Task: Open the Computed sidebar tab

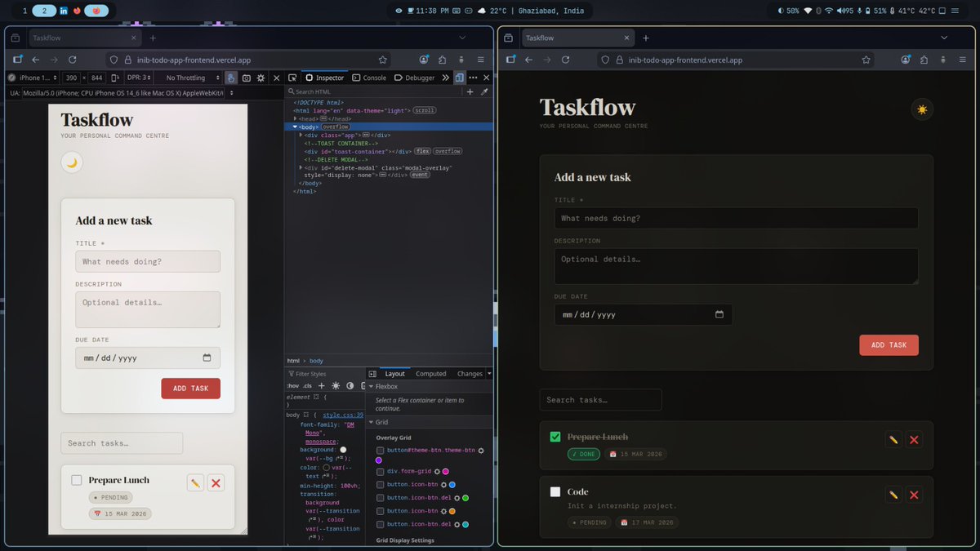Action: (430, 374)
